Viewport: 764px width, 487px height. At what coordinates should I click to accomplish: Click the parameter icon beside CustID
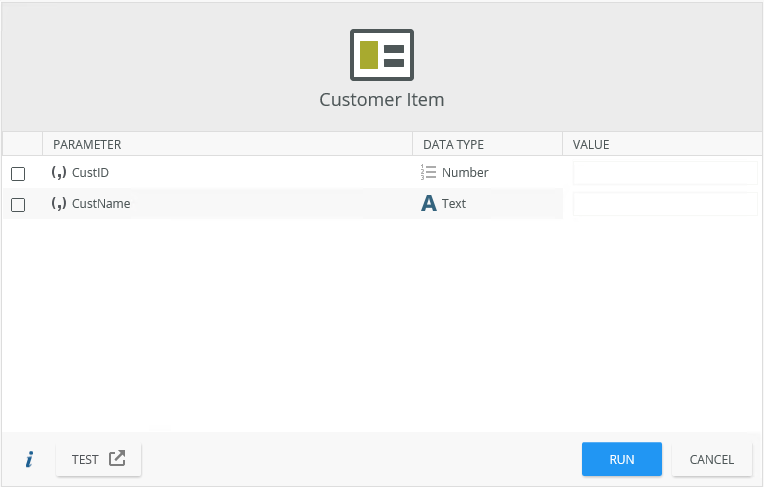[58, 173]
